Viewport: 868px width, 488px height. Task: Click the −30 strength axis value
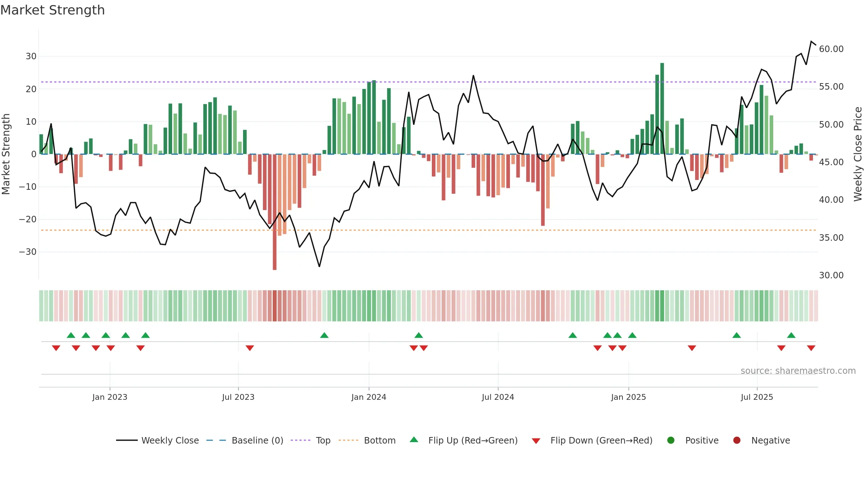27,252
